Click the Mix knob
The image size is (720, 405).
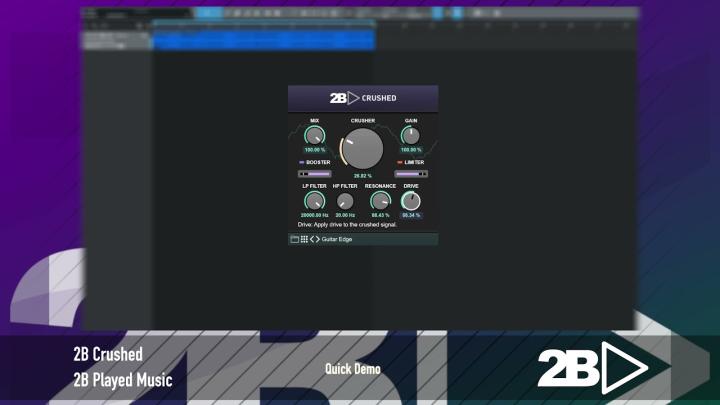[315, 136]
